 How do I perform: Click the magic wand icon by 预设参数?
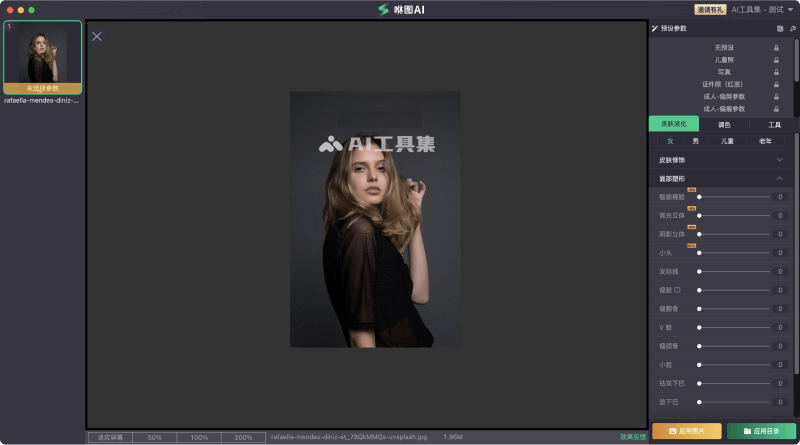(655, 29)
